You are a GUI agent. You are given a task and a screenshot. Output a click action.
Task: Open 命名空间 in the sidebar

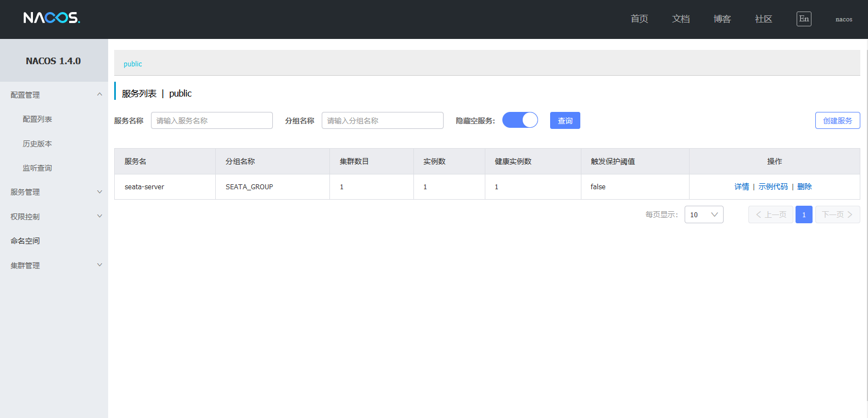(25, 241)
